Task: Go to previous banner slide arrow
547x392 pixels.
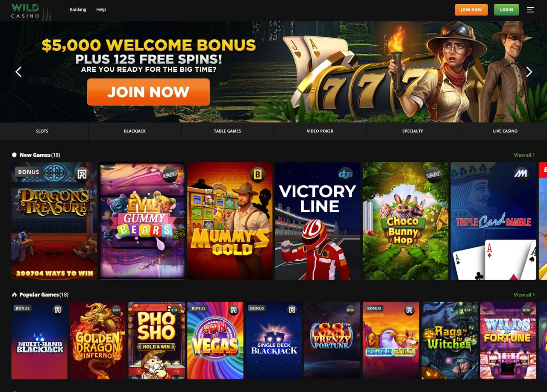Action: coord(18,72)
